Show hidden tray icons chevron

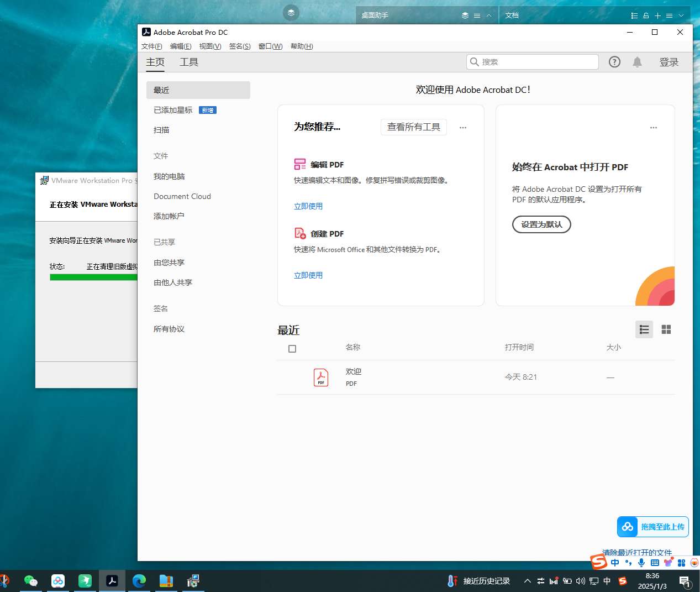click(x=528, y=581)
